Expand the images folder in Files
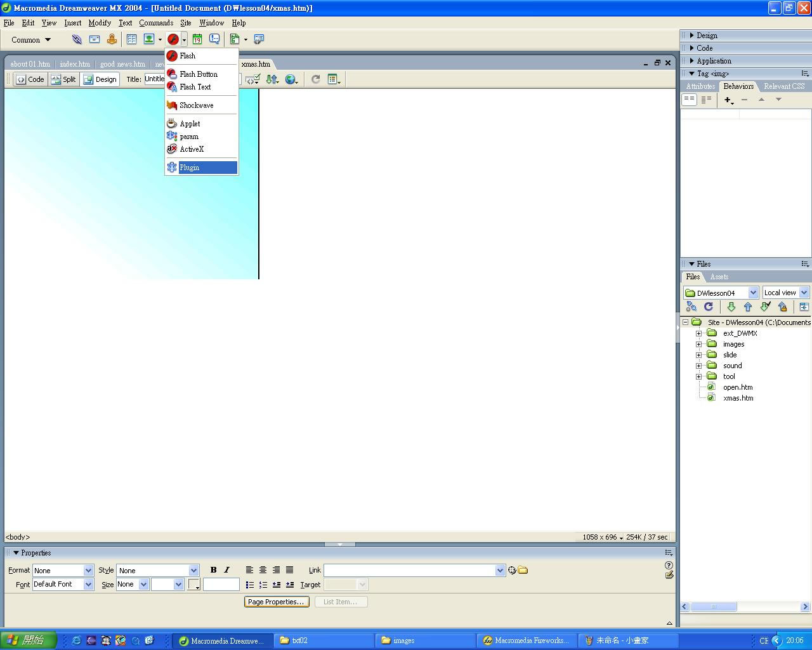 pos(699,344)
